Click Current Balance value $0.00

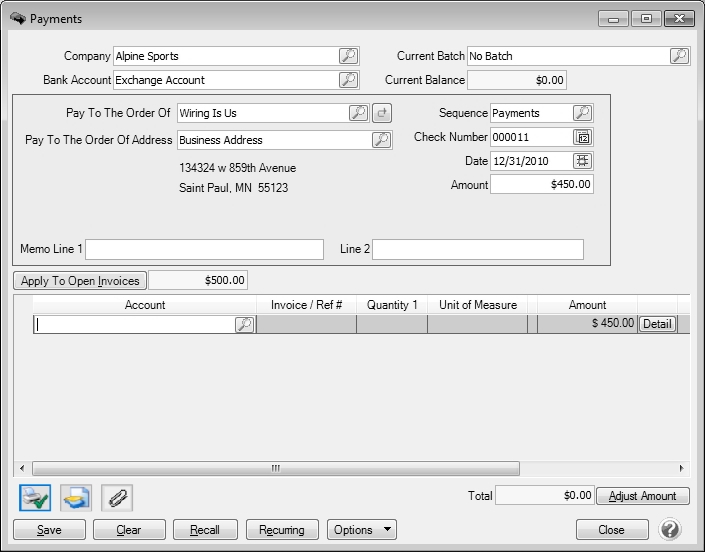(517, 80)
